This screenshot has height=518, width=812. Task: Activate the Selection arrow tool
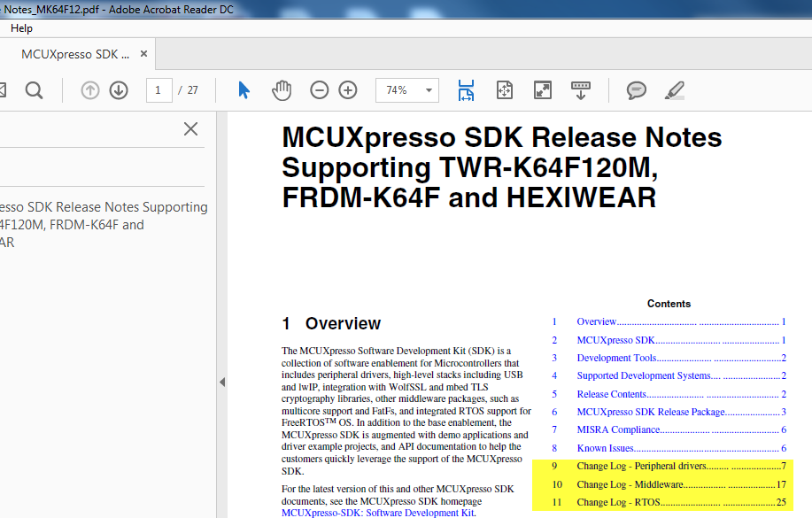(244, 90)
